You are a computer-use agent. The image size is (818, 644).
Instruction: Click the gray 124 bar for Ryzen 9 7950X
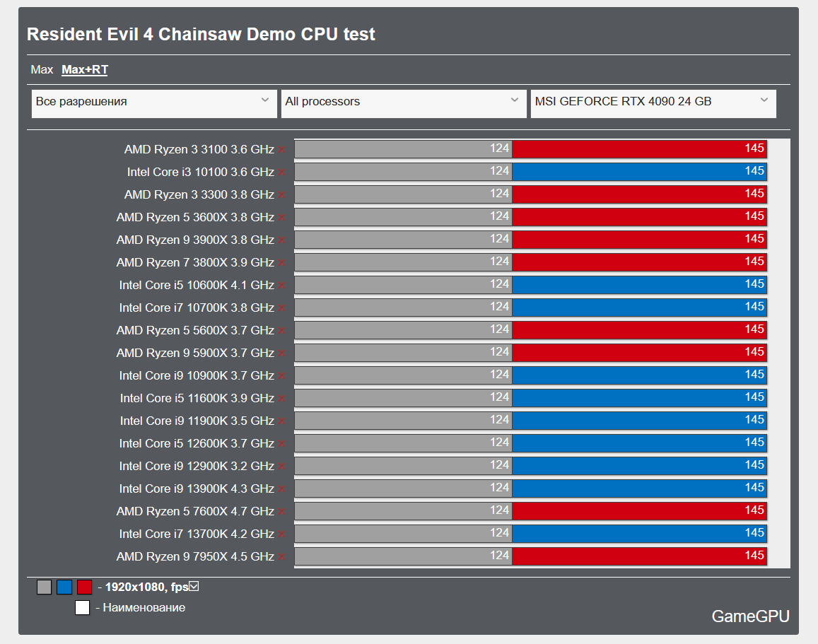pos(403,556)
